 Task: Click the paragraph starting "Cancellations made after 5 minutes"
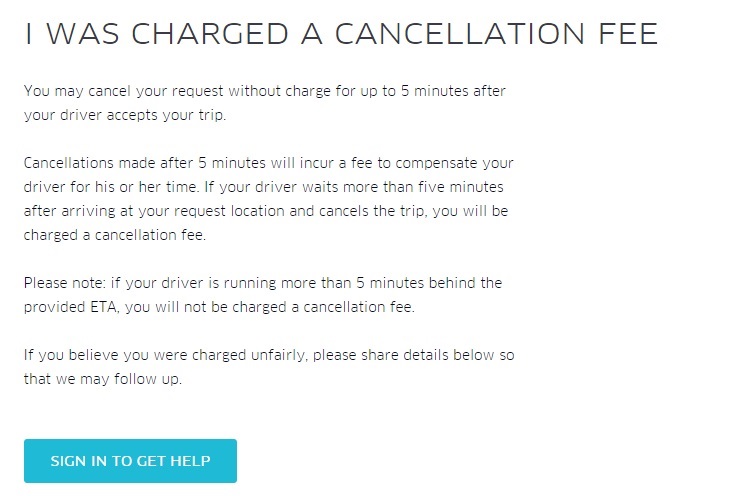[x=269, y=199]
